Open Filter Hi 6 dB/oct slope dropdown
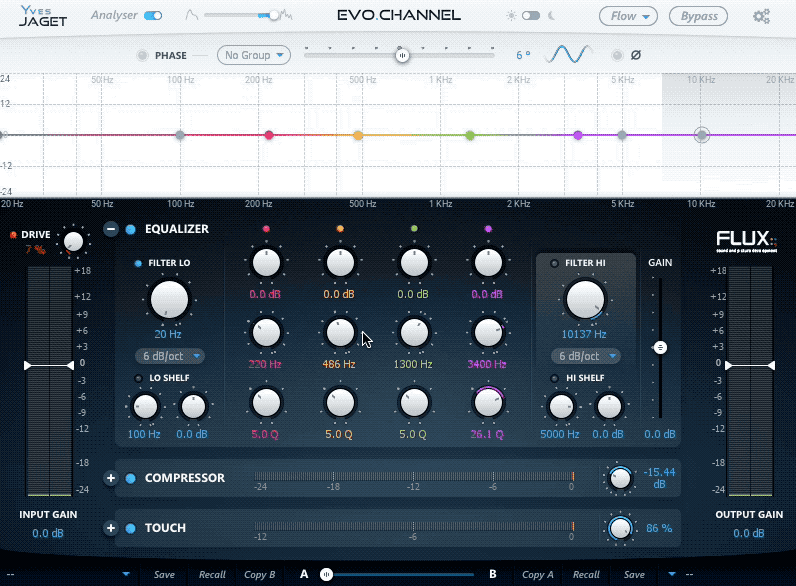The height and width of the screenshot is (586, 796). (586, 356)
